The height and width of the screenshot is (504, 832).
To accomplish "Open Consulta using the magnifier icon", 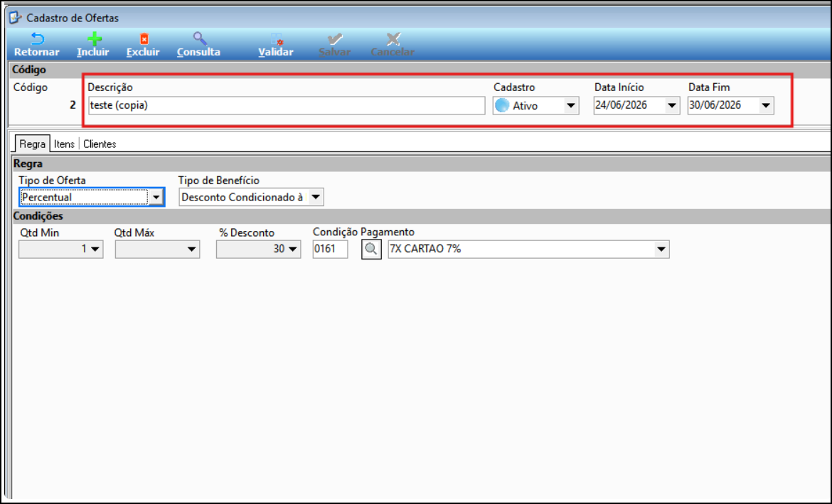I will [x=200, y=38].
